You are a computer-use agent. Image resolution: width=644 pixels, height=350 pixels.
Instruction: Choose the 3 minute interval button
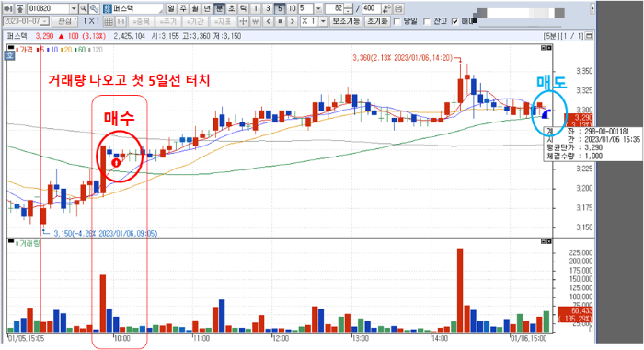pyautogui.click(x=268, y=8)
